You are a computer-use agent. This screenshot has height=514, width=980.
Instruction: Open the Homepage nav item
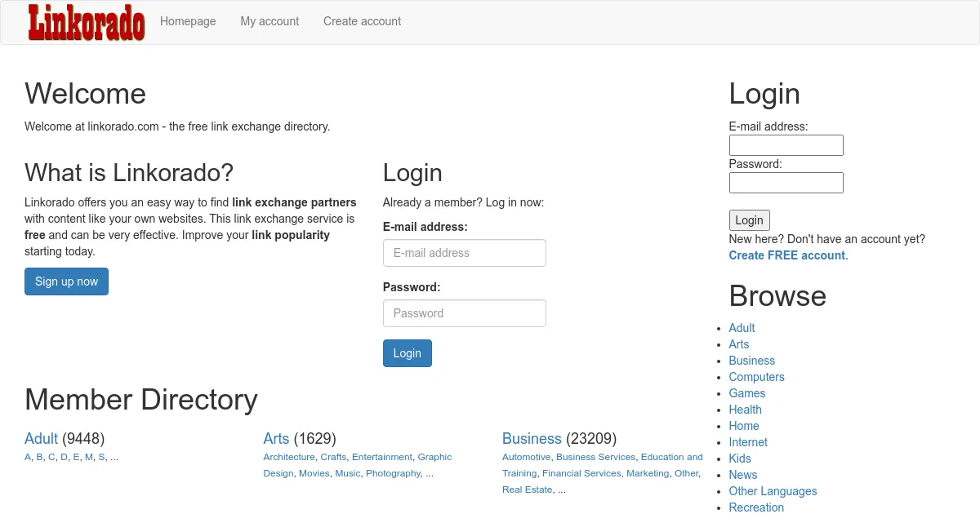click(x=188, y=21)
